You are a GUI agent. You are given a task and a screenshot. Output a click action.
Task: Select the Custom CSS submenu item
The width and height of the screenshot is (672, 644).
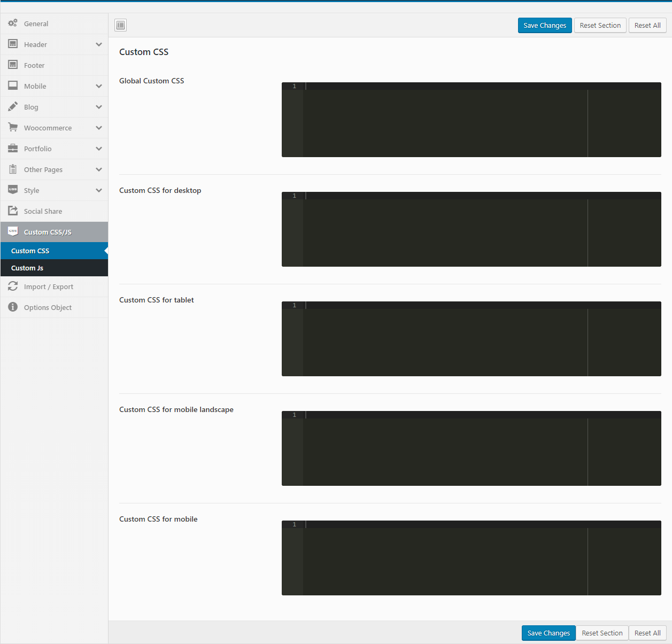tap(30, 251)
